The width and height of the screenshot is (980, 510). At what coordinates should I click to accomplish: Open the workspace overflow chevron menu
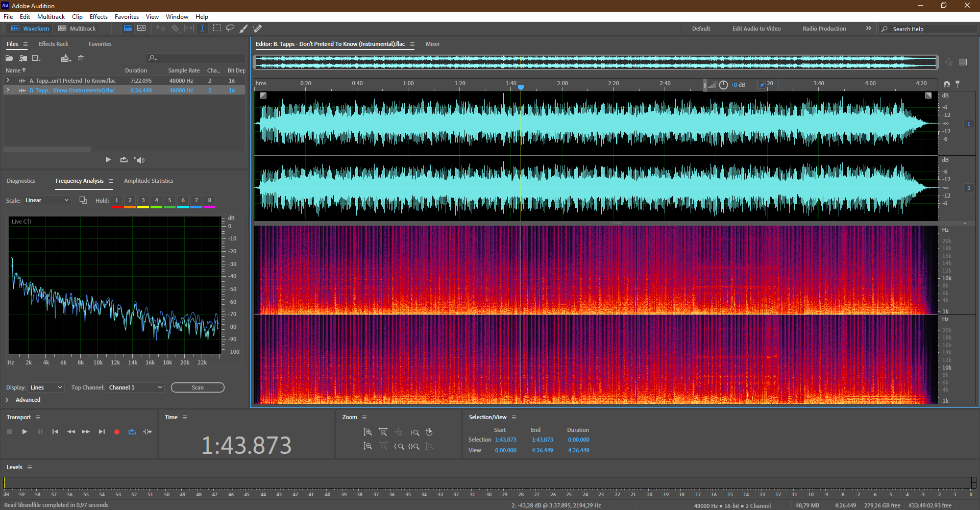pyautogui.click(x=868, y=29)
